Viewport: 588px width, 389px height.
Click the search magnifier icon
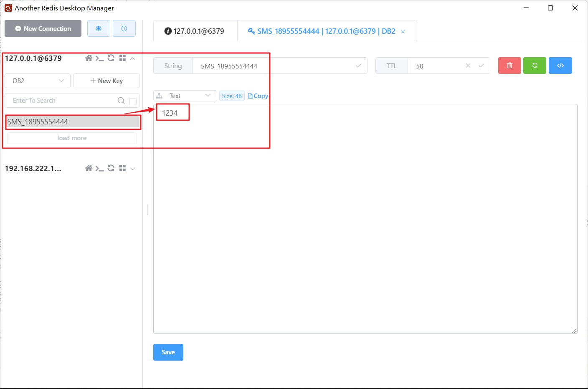[x=121, y=101]
